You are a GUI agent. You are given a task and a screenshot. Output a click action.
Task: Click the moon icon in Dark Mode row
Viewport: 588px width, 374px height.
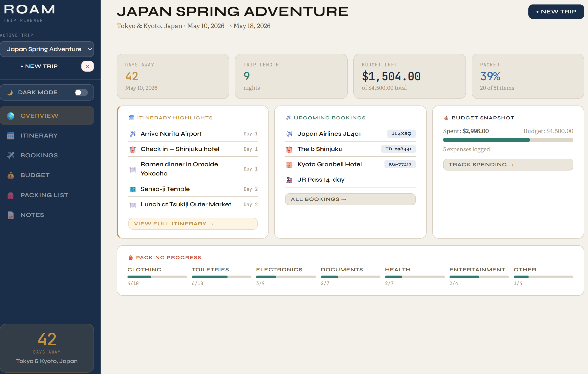10,93
